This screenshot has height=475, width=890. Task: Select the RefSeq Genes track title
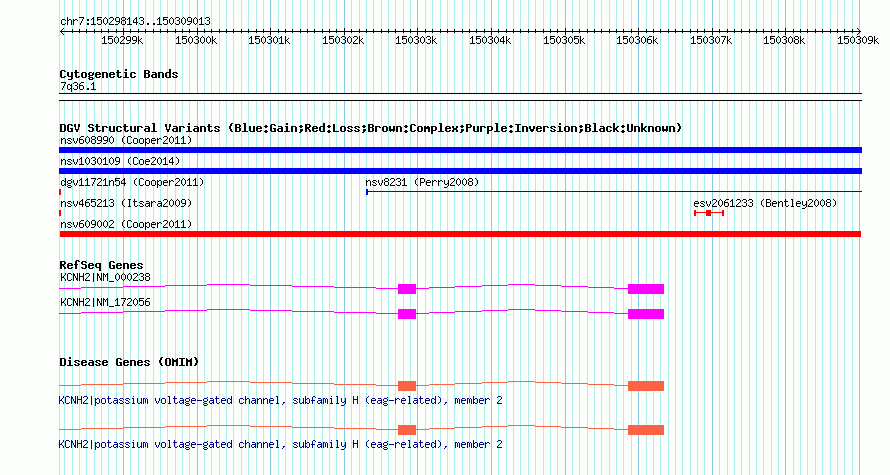pos(101,265)
